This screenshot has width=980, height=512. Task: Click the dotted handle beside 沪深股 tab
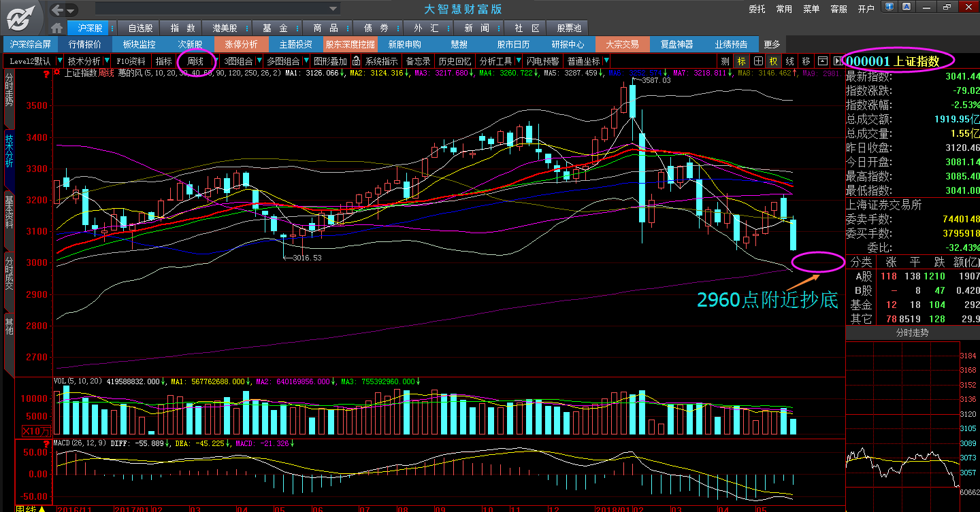tap(112, 29)
